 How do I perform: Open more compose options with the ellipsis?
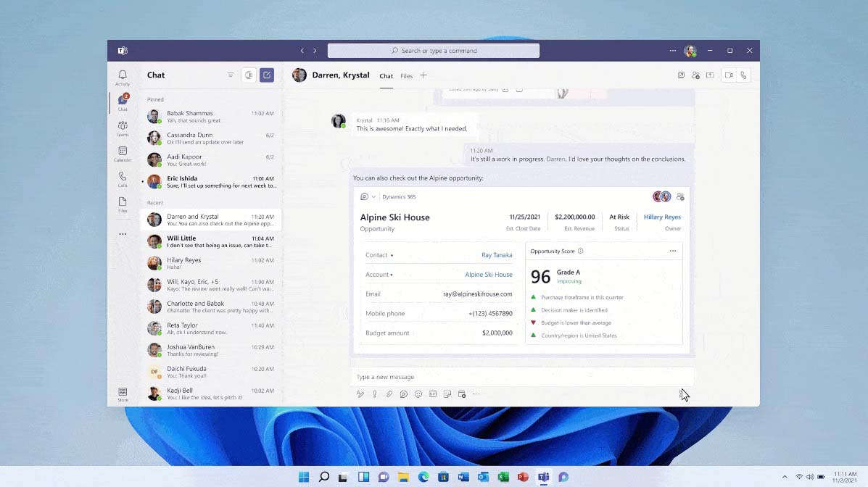[476, 394]
